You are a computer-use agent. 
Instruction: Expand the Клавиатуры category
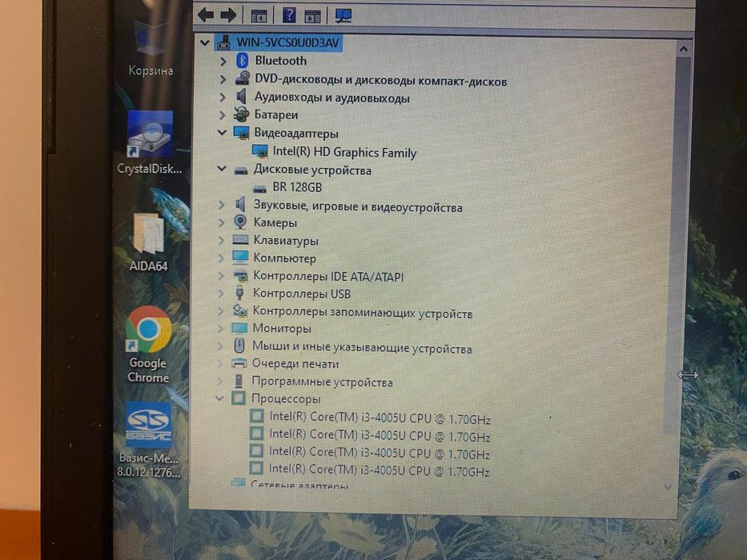[221, 241]
